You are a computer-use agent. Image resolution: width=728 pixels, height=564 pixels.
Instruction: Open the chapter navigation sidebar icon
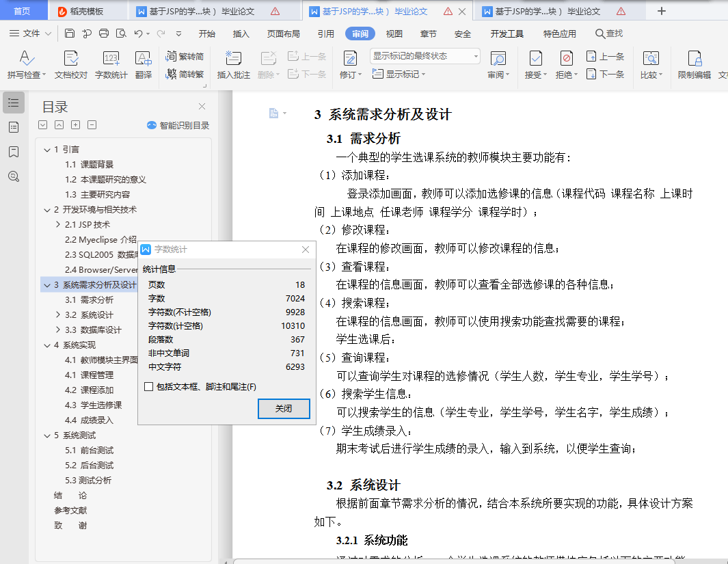click(14, 127)
